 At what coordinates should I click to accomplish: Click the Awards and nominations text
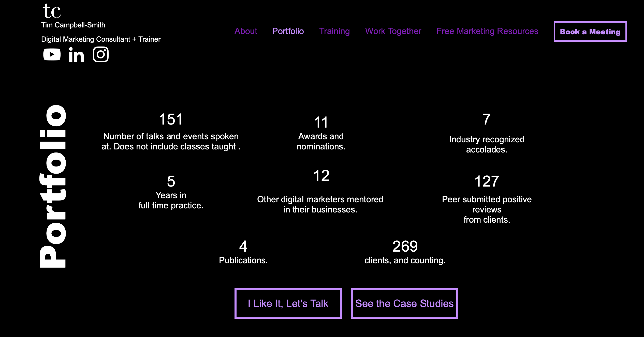click(x=321, y=141)
